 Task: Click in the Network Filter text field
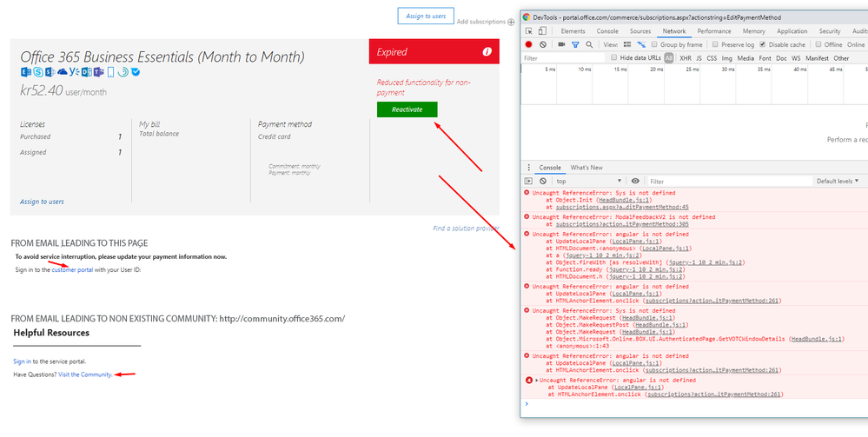coord(564,58)
